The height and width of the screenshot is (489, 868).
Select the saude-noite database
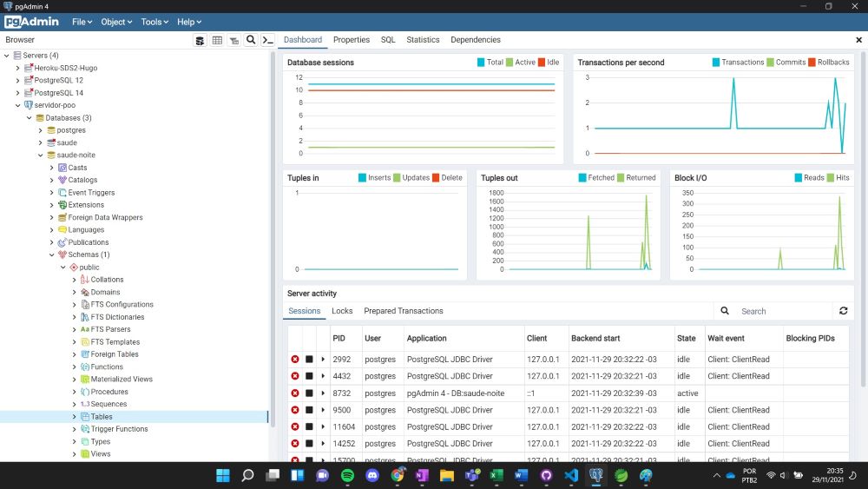76,155
